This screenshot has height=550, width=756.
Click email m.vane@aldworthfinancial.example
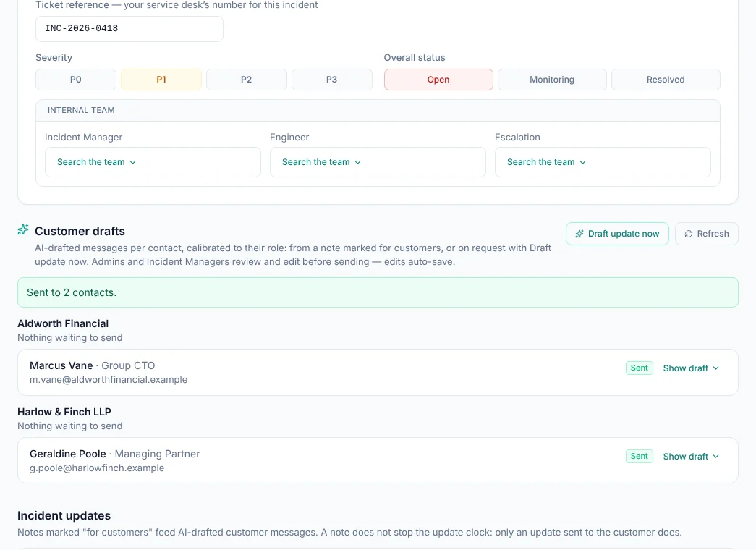point(109,380)
